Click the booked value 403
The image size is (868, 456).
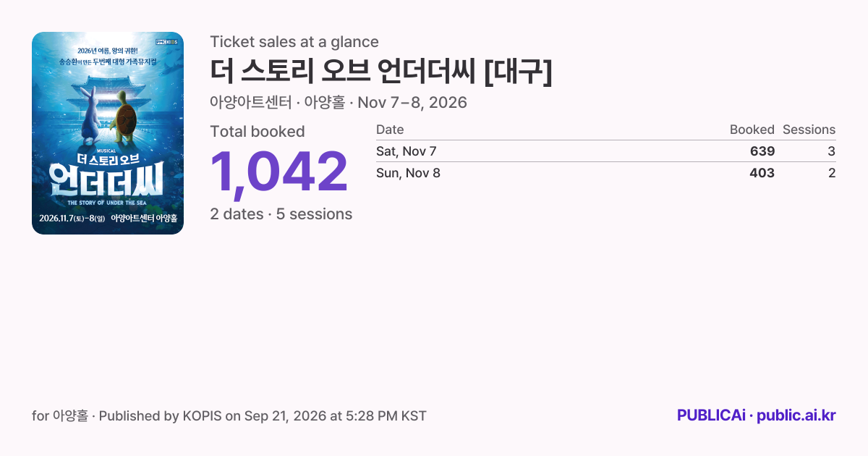tap(762, 173)
